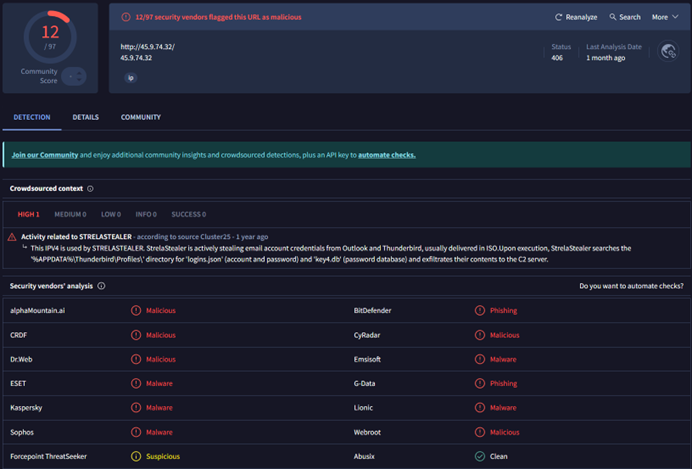Click the BitDefender Phishing alert icon
Viewport: 692px width, 469px height.
480,311
